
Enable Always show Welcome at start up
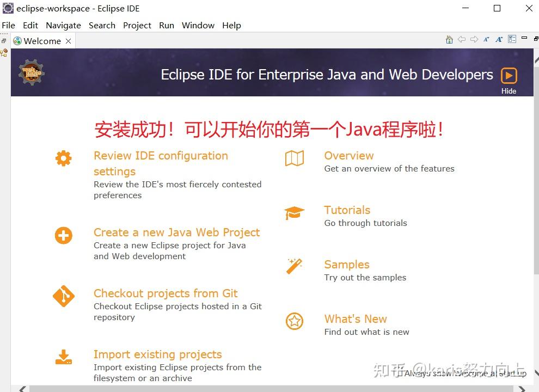tap(399, 373)
